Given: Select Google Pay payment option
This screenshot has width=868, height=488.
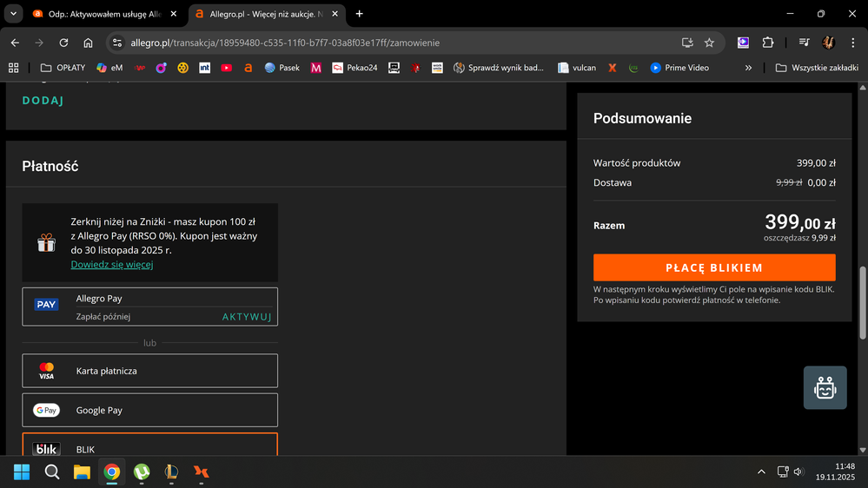Looking at the screenshot, I should tap(149, 410).
